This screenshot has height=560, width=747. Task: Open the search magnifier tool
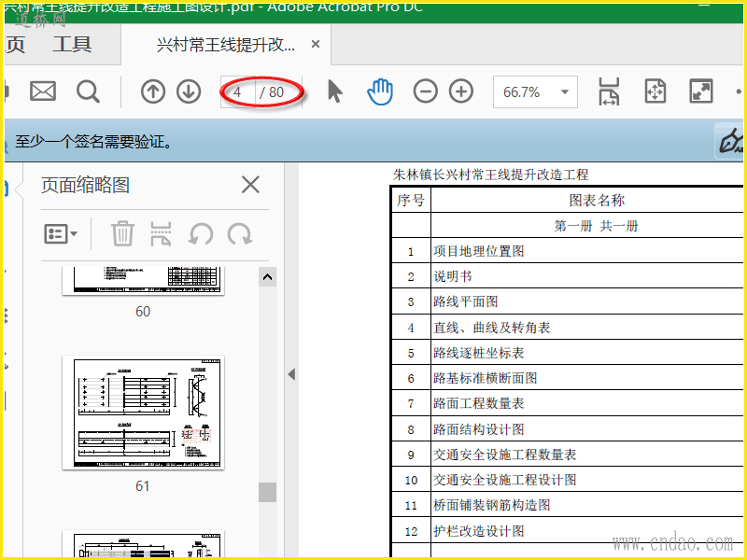pos(88,91)
